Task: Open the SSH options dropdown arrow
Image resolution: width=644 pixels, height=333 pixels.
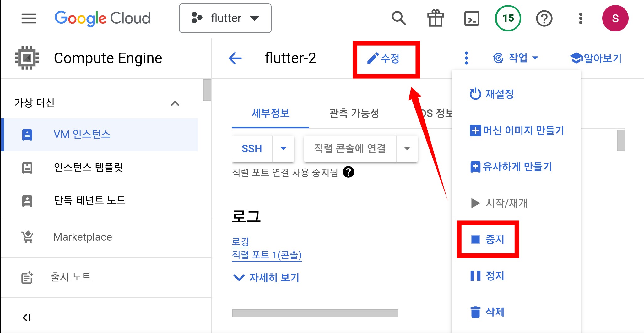Action: coord(283,148)
